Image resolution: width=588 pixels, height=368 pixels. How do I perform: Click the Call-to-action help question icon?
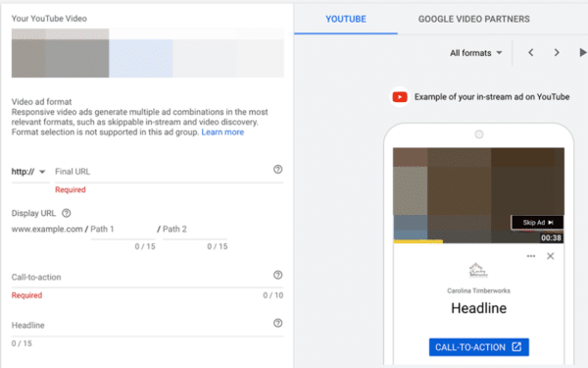tap(277, 275)
